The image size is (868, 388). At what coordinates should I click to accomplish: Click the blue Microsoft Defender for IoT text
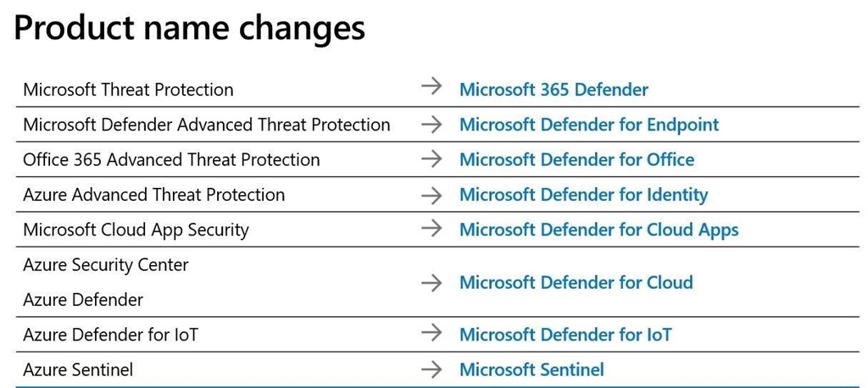pos(565,335)
